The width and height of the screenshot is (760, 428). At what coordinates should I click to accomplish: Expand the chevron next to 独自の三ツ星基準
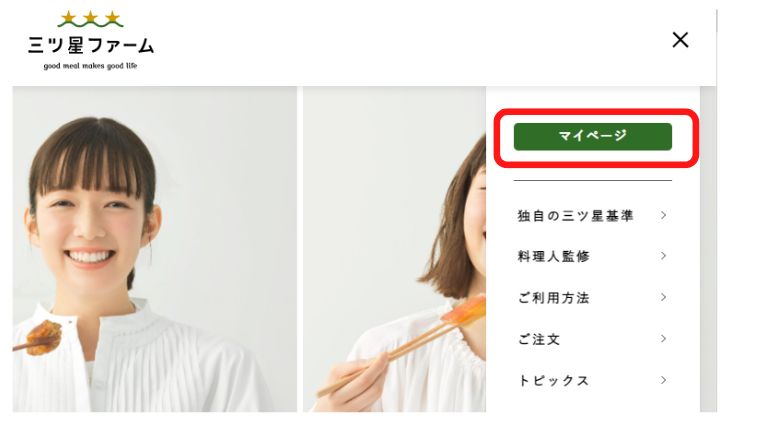tap(664, 215)
